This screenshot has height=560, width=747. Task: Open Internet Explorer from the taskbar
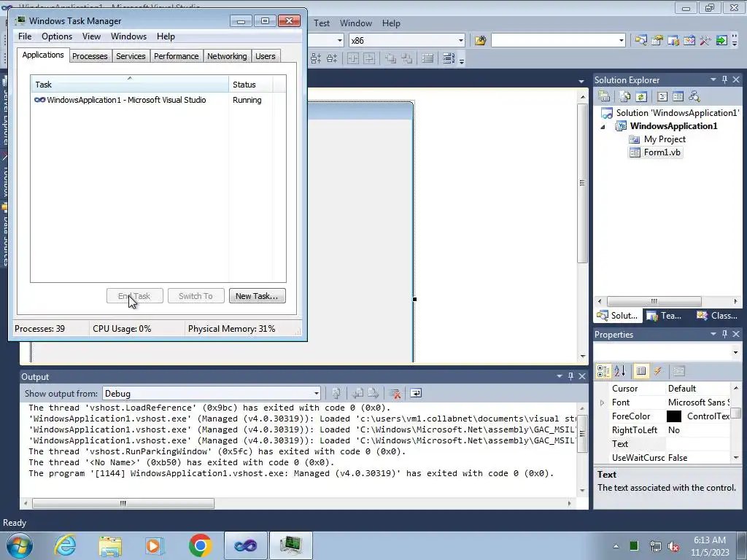[65, 545]
